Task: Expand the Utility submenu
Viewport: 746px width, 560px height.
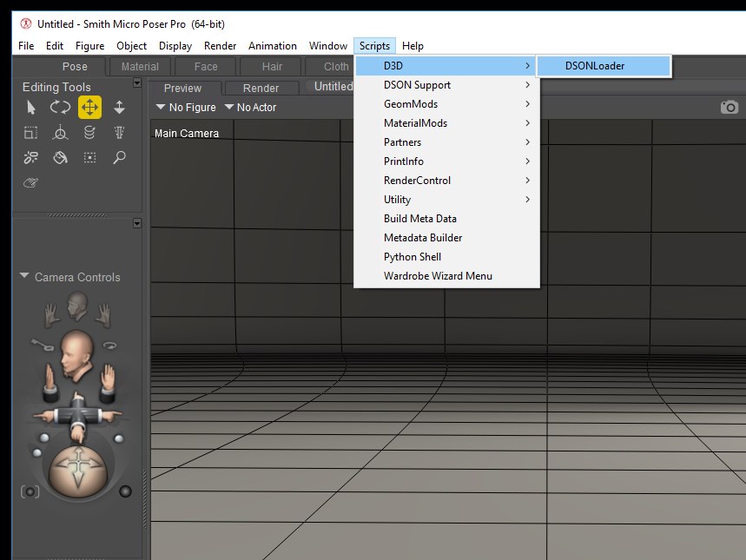Action: [446, 200]
